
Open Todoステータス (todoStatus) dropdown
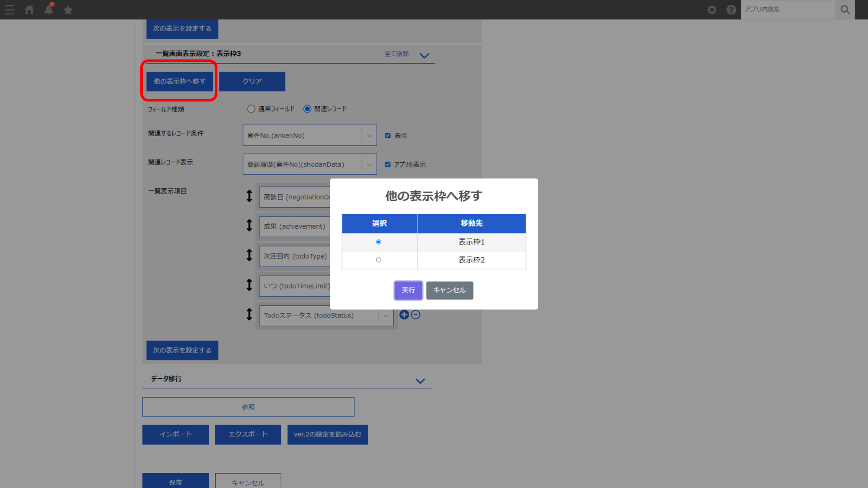coord(326,316)
